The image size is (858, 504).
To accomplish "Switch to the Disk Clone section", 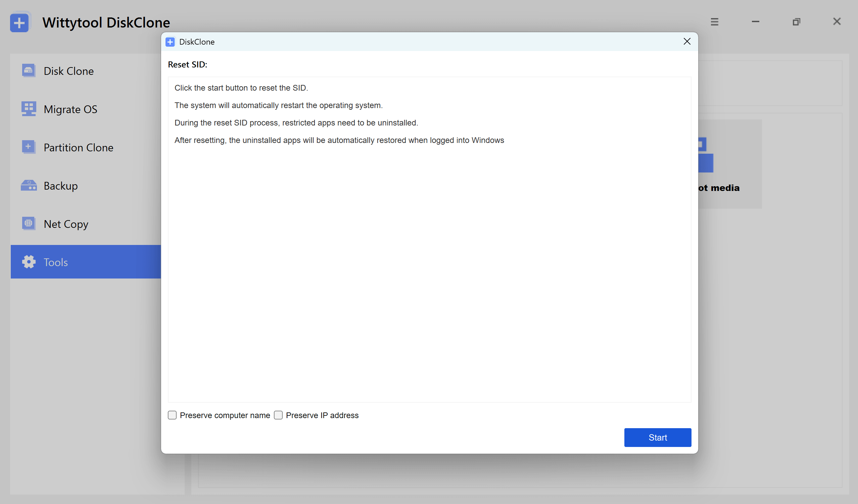I will (x=68, y=71).
